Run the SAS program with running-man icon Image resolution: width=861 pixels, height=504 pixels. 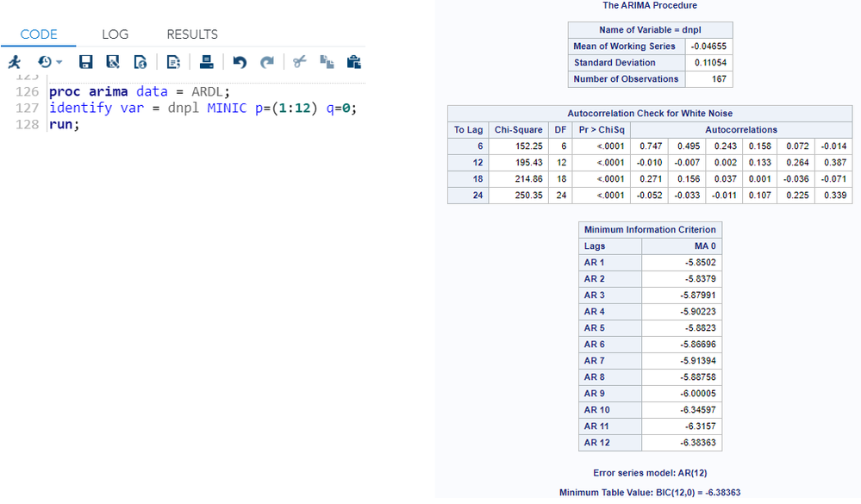click(x=15, y=62)
